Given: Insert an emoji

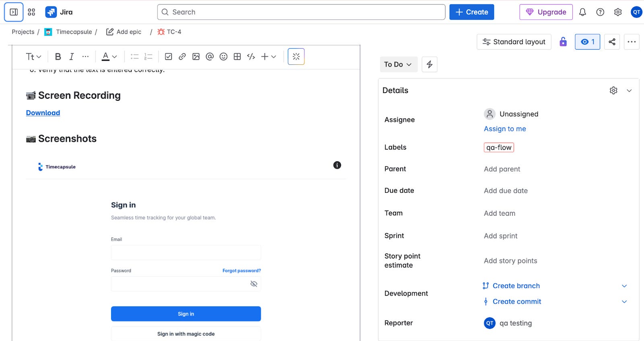Looking at the screenshot, I should coord(223,57).
